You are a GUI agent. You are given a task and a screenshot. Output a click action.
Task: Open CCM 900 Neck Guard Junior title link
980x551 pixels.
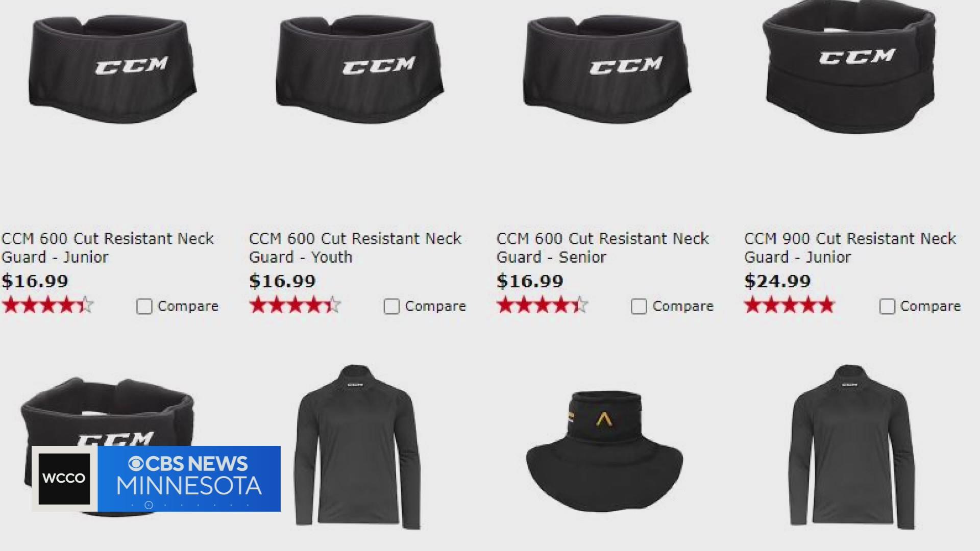click(850, 247)
